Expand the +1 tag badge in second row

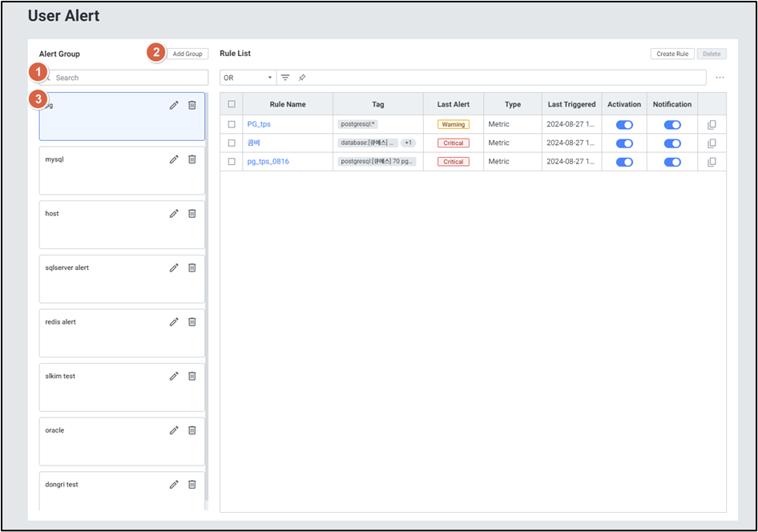409,143
